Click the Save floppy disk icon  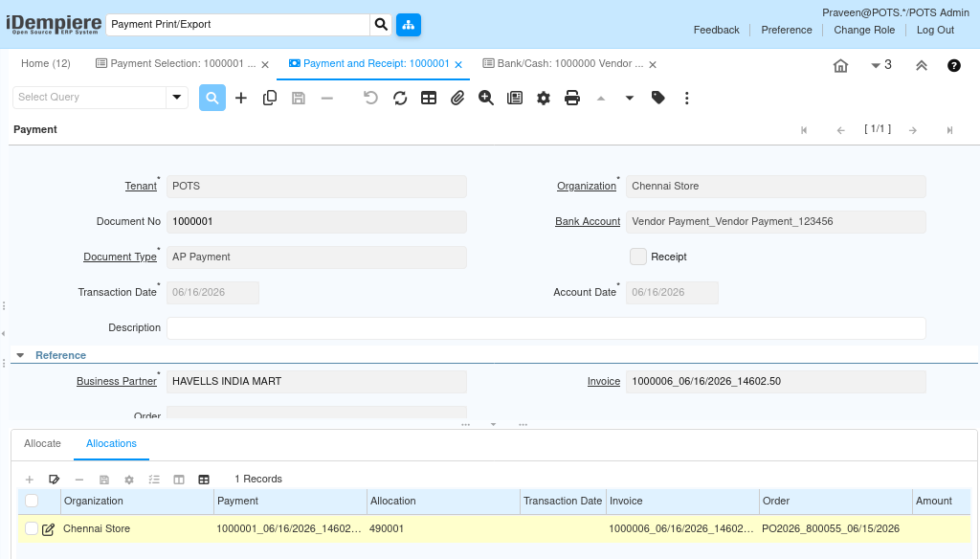pos(299,99)
